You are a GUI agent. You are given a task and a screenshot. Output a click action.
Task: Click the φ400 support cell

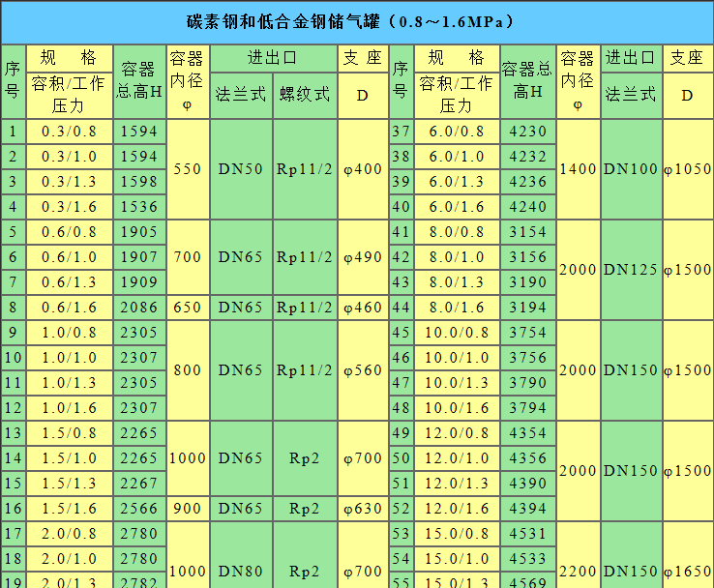pos(363,169)
